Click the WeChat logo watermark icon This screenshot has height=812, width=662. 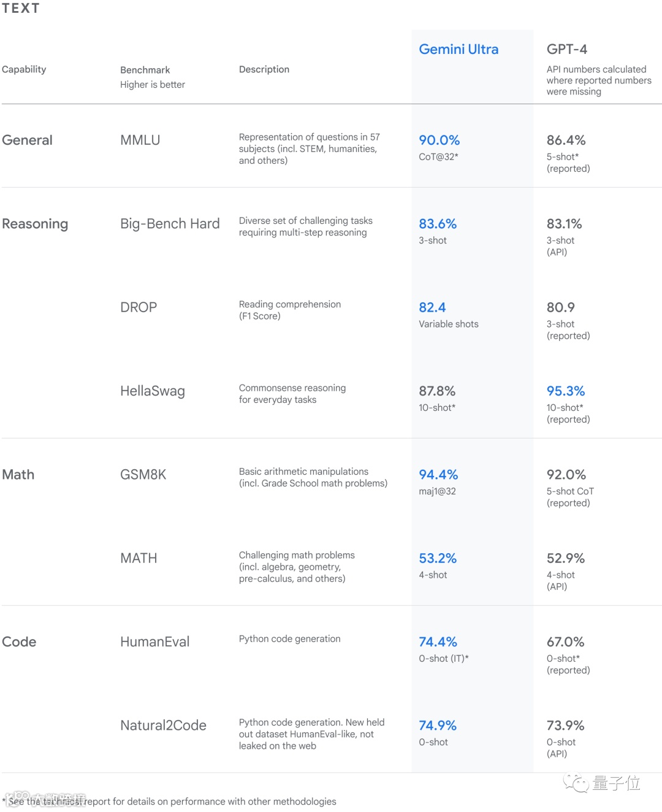576,783
